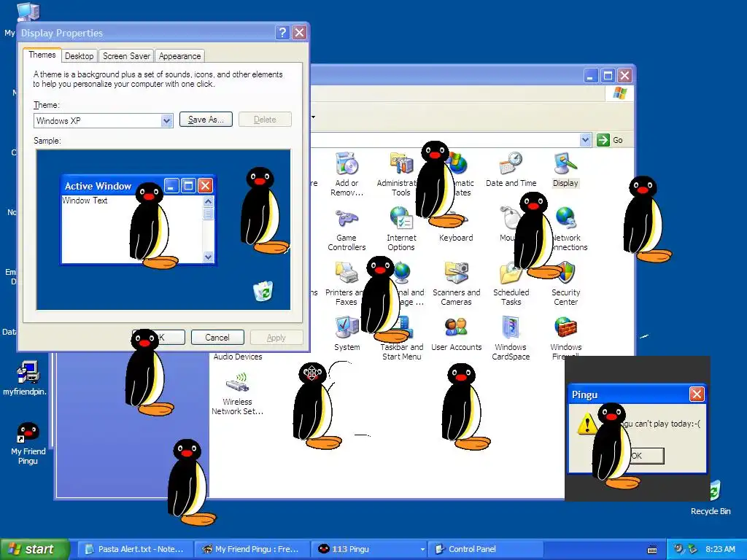
Task: Click the Pingu penguin at right desktop edge
Action: pos(646,219)
